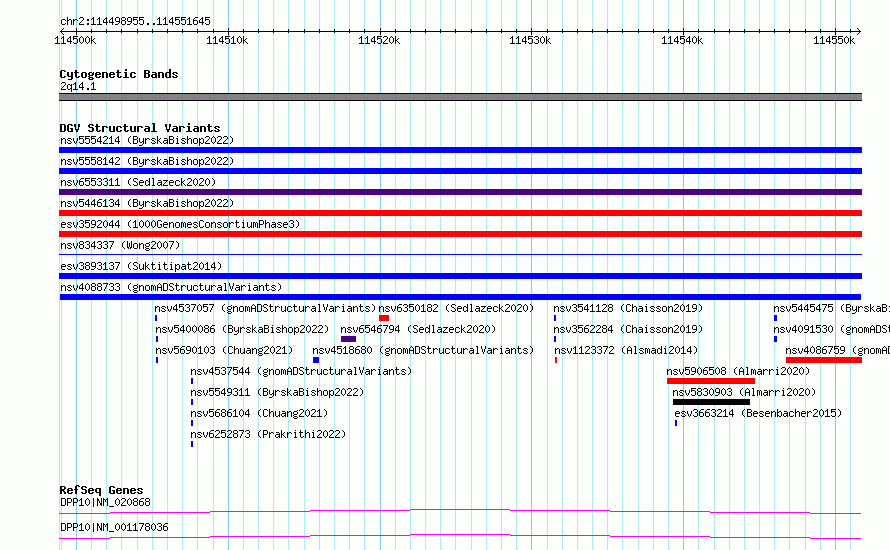
Task: Open nsv4537544 (gnomADStructuralVariants) label
Action: click(x=301, y=371)
